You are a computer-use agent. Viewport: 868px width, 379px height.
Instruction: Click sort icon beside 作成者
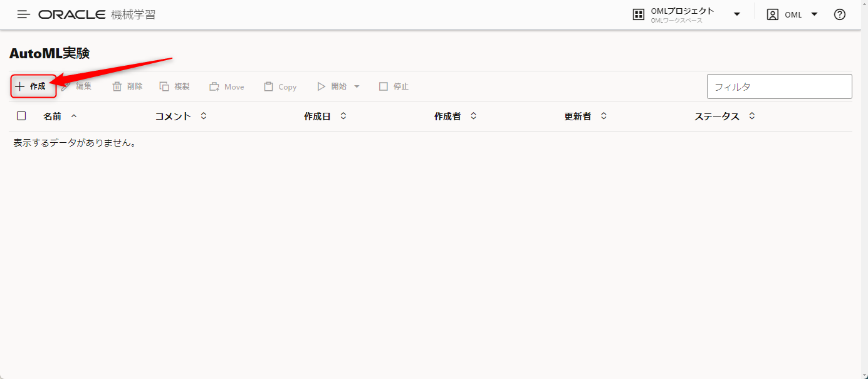(474, 116)
